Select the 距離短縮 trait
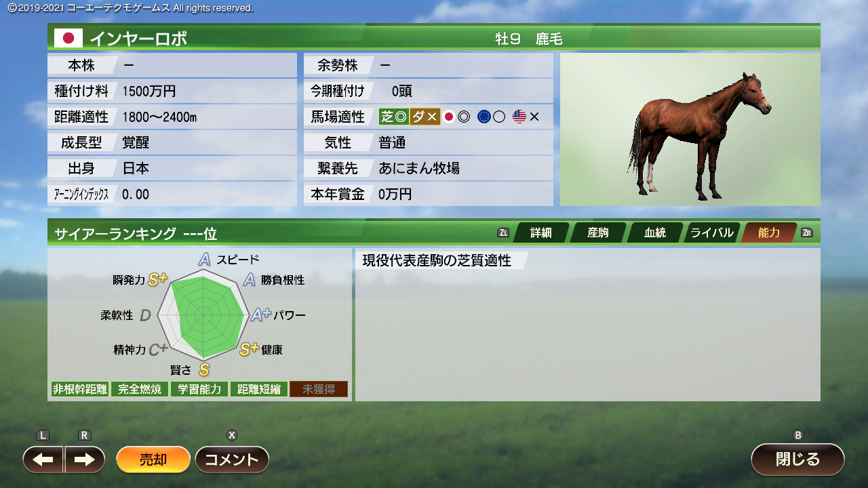Screen dimensions: 868x488 pyautogui.click(x=259, y=389)
